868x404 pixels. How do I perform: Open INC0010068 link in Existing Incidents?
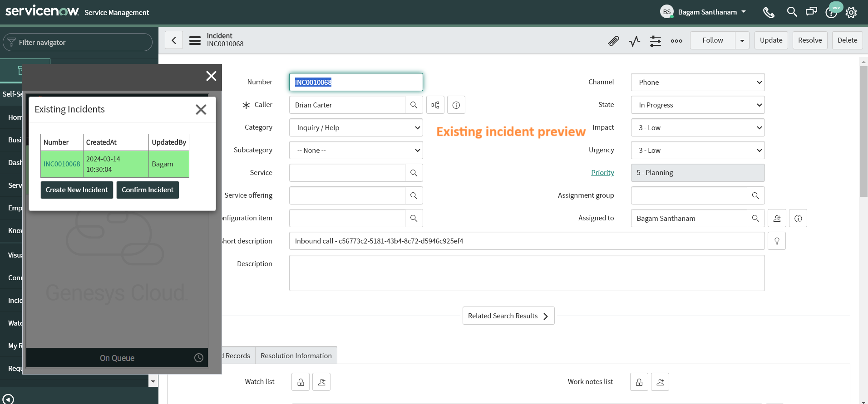click(62, 164)
